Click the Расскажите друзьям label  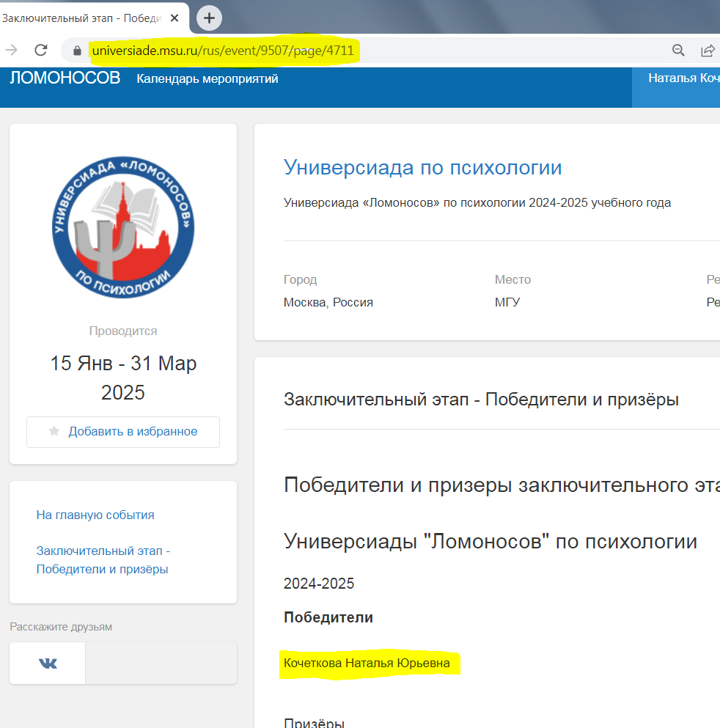61,627
